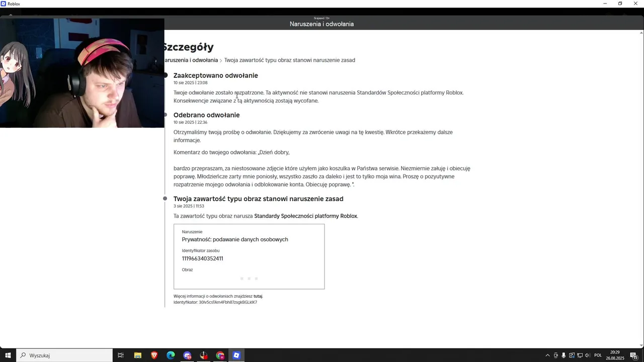Click the Naruszenia i odwołania header title
Image resolution: width=644 pixels, height=362 pixels.
coord(321,24)
